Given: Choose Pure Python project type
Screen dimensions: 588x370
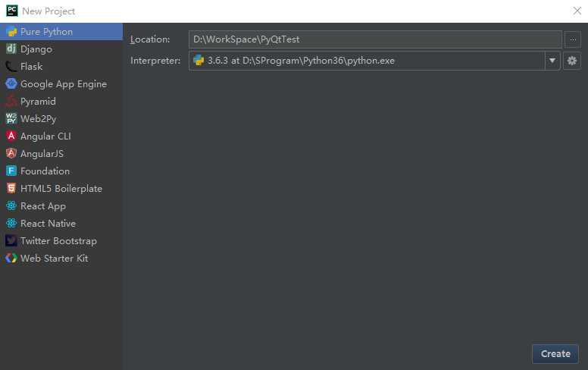Looking at the screenshot, I should [61, 32].
